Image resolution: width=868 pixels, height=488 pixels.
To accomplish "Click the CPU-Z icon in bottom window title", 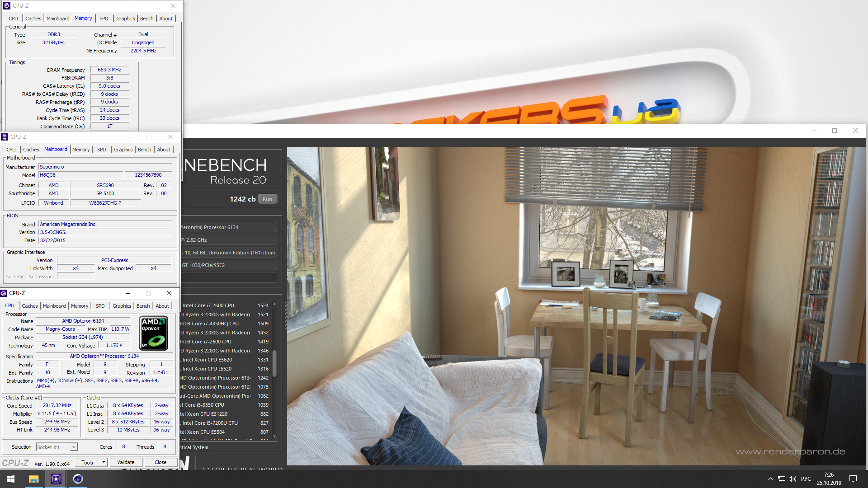I will point(4,293).
